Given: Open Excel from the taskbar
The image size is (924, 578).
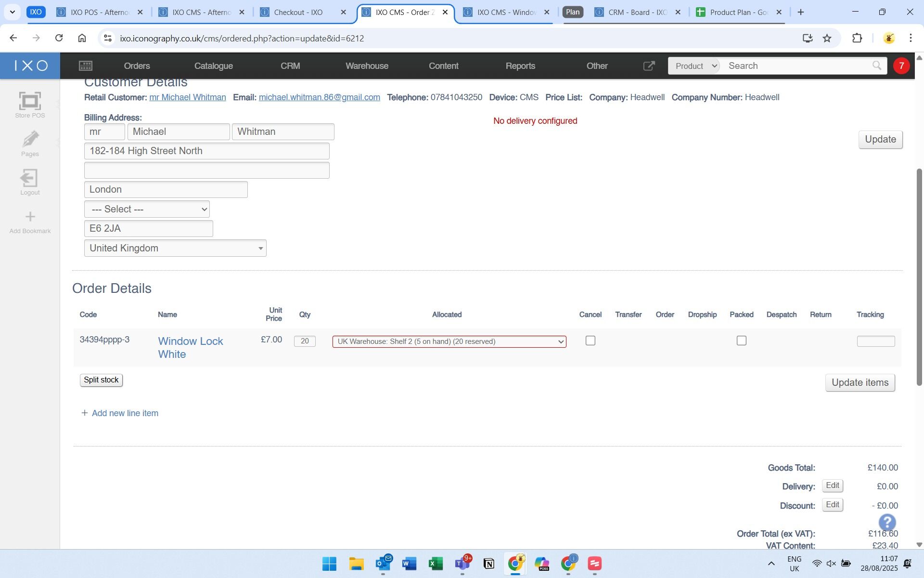Looking at the screenshot, I should pyautogui.click(x=436, y=564).
